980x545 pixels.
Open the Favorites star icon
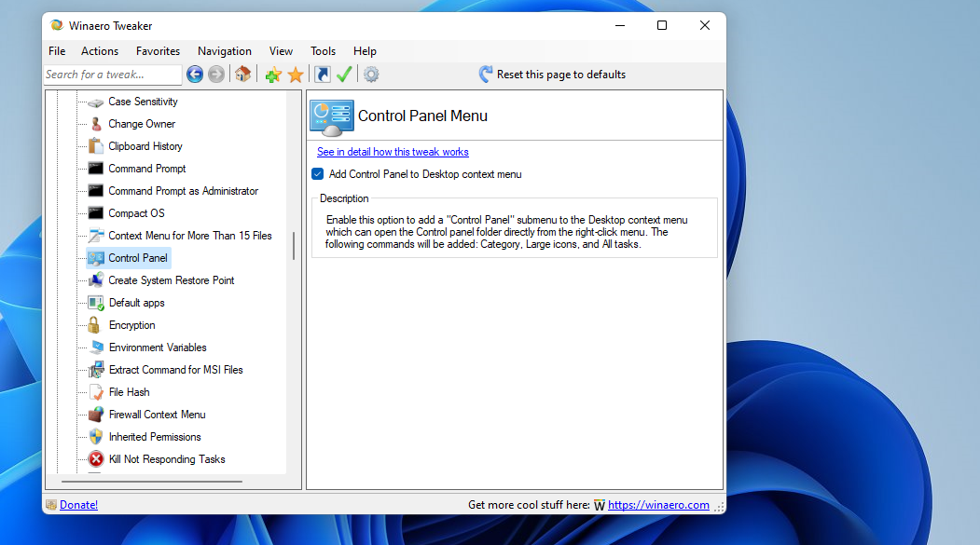[295, 74]
